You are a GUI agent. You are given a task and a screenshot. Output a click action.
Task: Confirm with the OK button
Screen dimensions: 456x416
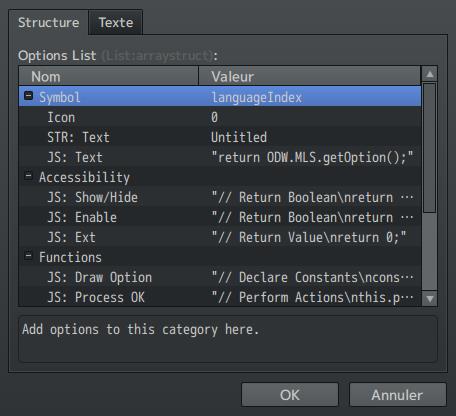290,395
